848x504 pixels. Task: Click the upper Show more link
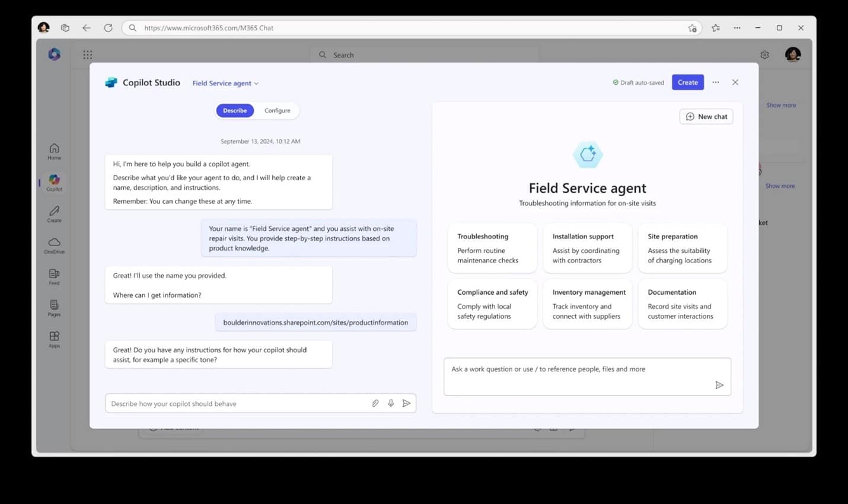781,105
